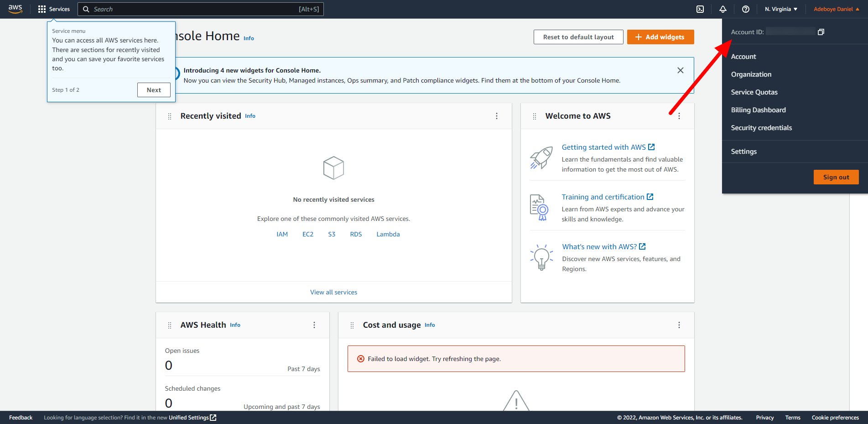Image resolution: width=868 pixels, height=424 pixels.
Task: Open the AWS Health widget options menu
Action: [314, 325]
